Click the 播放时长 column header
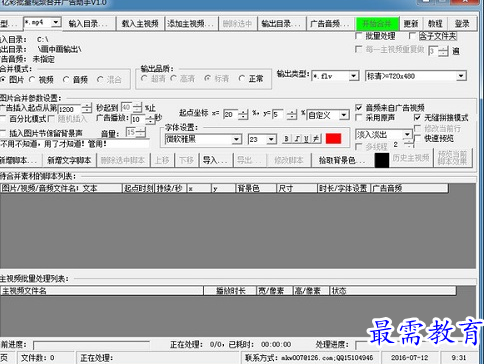The image size is (491, 364). pos(230,291)
